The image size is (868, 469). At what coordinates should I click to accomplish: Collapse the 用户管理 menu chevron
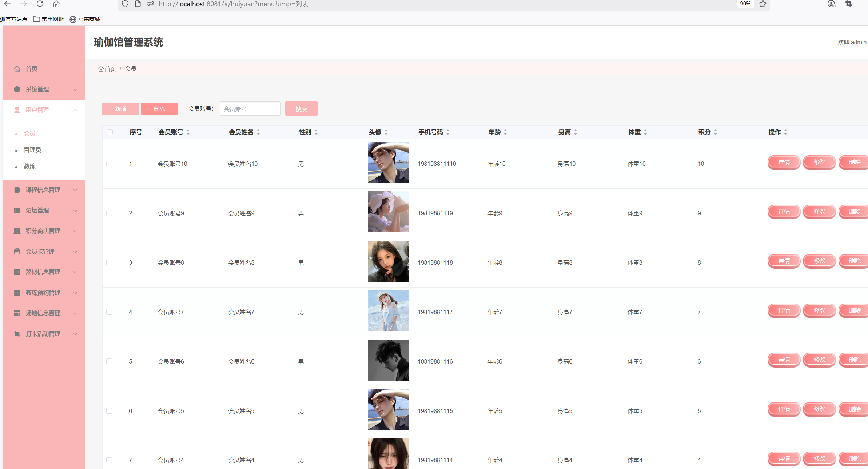tap(75, 110)
